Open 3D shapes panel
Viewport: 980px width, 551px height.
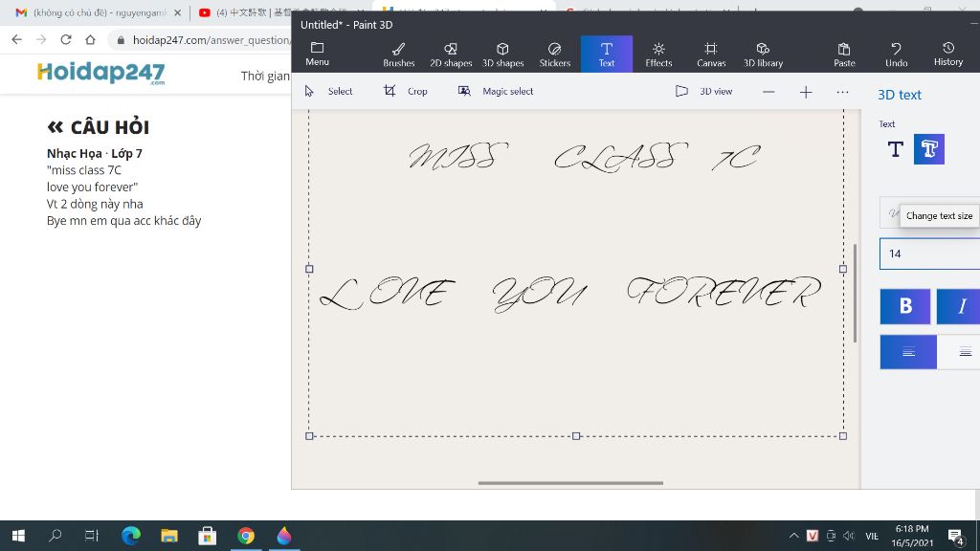point(502,55)
